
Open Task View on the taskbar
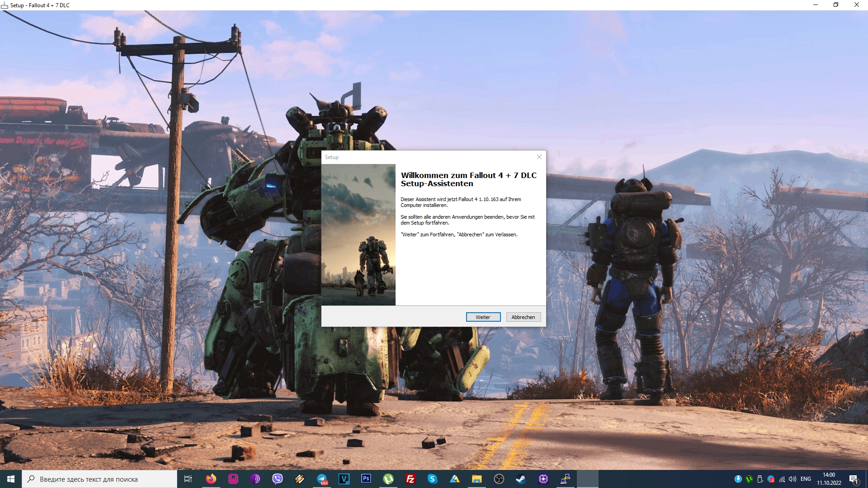tap(188, 479)
